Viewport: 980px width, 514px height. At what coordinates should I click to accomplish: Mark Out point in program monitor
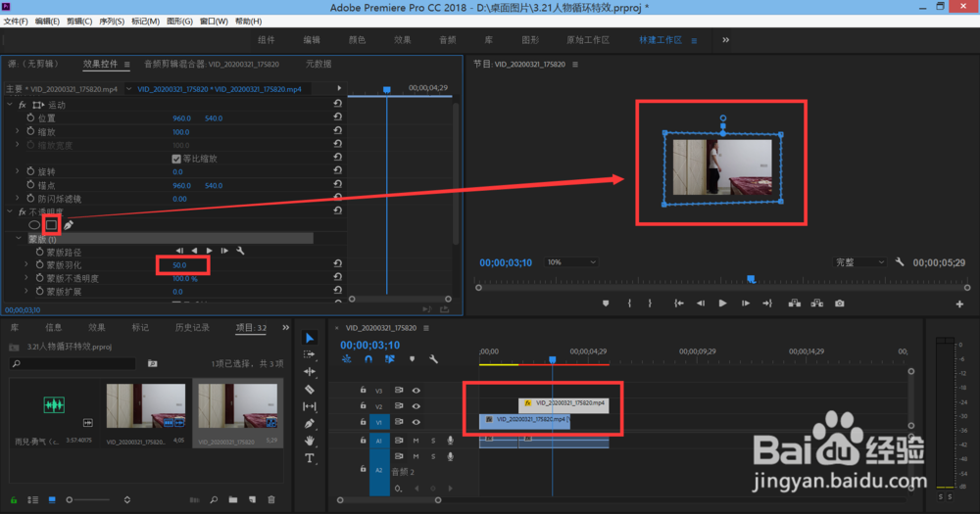[650, 304]
